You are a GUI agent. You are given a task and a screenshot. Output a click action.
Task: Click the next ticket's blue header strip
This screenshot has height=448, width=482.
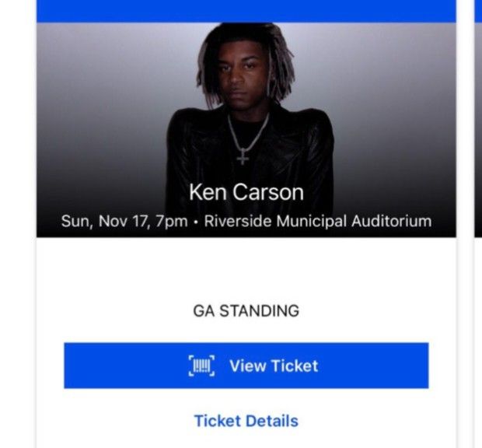tap(478, 9)
